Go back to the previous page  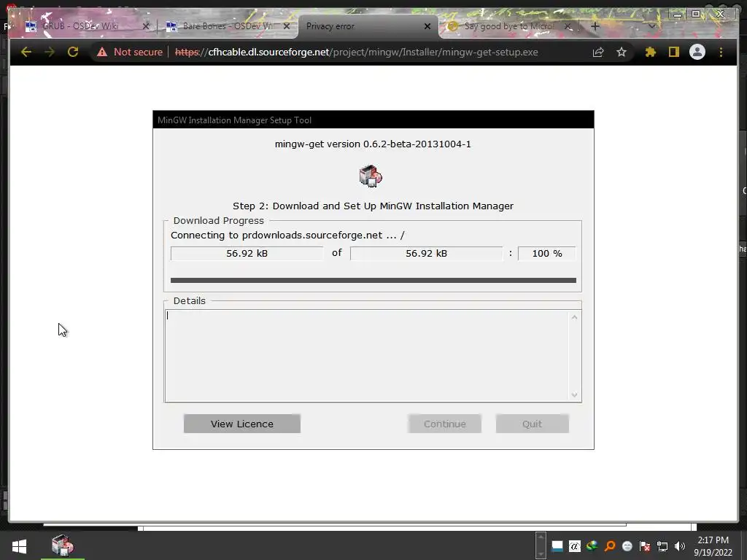click(26, 52)
